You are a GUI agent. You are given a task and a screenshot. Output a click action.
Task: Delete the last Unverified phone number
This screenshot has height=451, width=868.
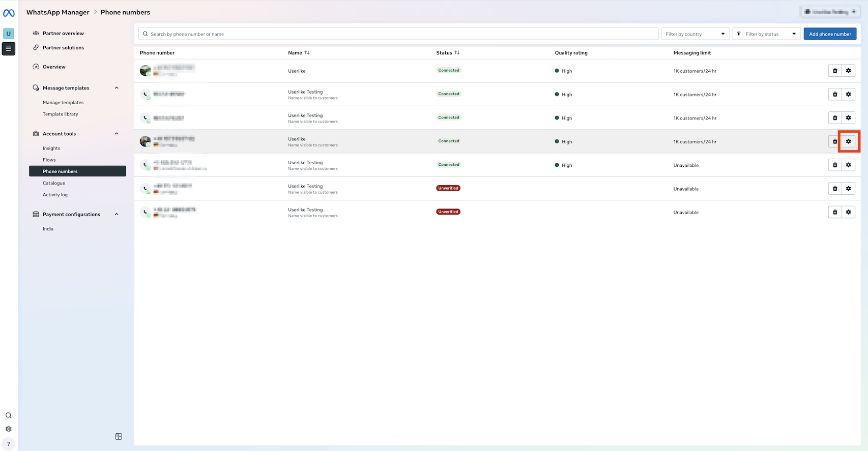(835, 212)
